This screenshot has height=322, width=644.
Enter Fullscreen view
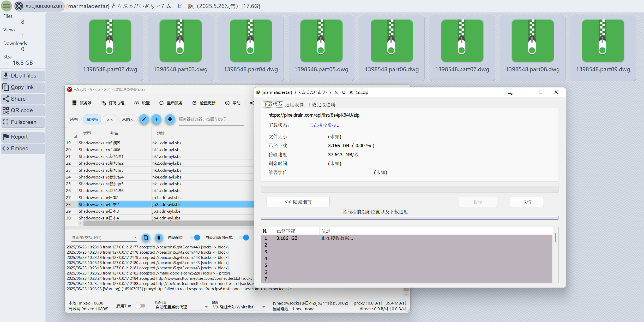point(23,122)
